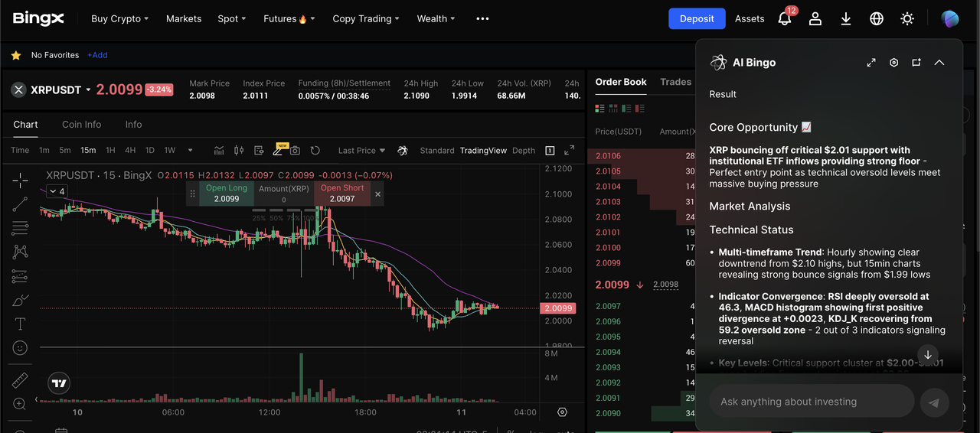Toggle the light/dark theme sun icon
This screenshot has height=433, width=980.
coord(907,19)
